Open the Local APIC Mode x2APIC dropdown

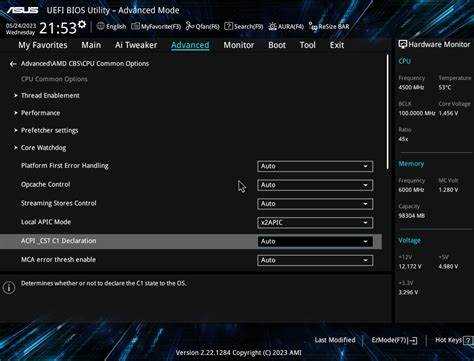tap(315, 222)
